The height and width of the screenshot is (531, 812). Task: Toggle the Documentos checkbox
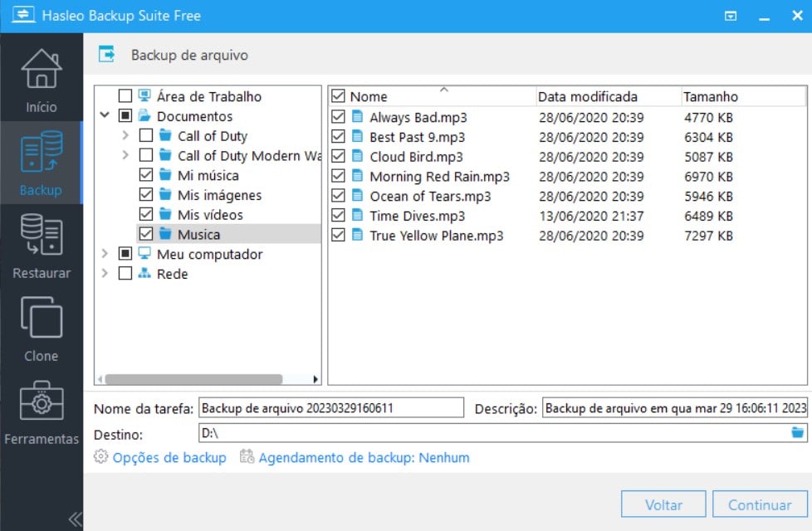point(125,115)
